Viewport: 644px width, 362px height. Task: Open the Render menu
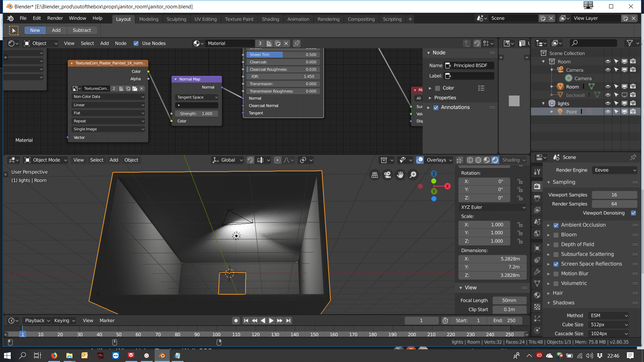tap(55, 18)
